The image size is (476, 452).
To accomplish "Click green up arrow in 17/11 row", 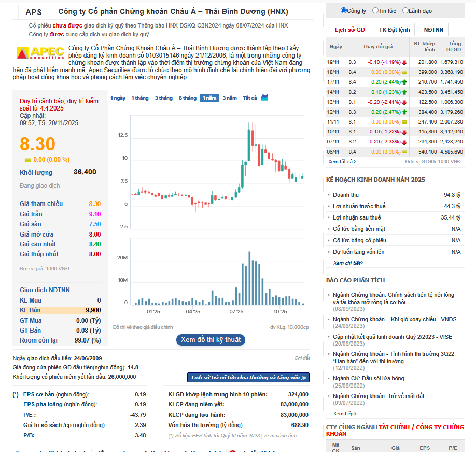I will 404,82.
